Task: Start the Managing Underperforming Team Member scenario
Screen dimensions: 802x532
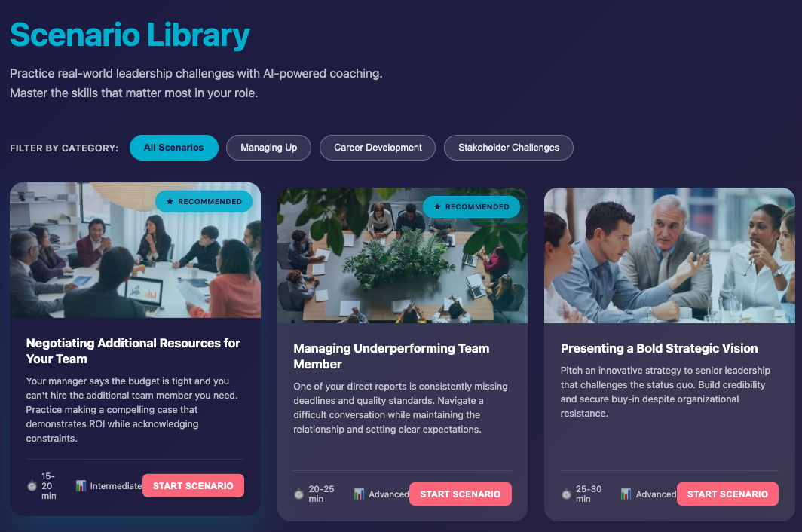Action: [x=461, y=494]
